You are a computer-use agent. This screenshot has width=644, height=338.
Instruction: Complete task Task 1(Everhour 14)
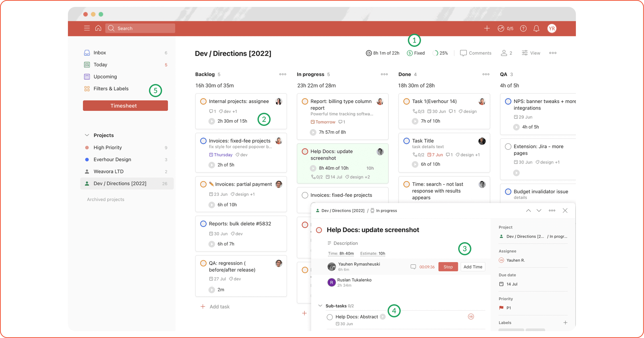[406, 101]
